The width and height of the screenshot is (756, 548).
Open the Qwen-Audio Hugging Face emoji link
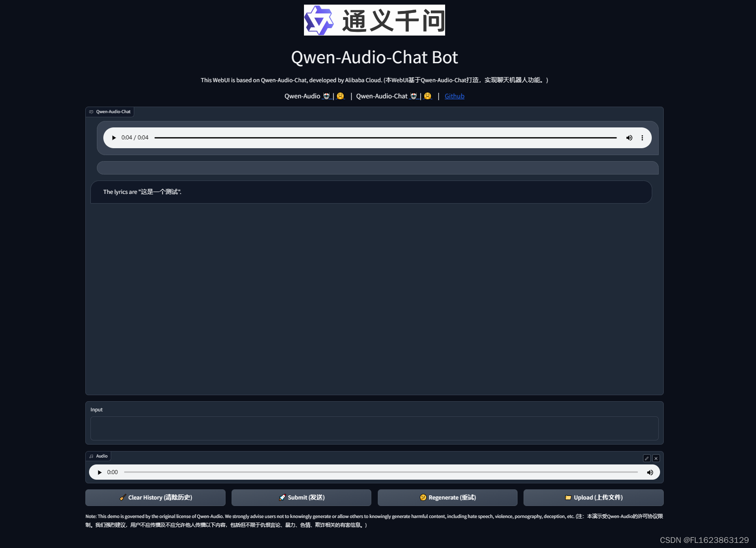point(340,96)
